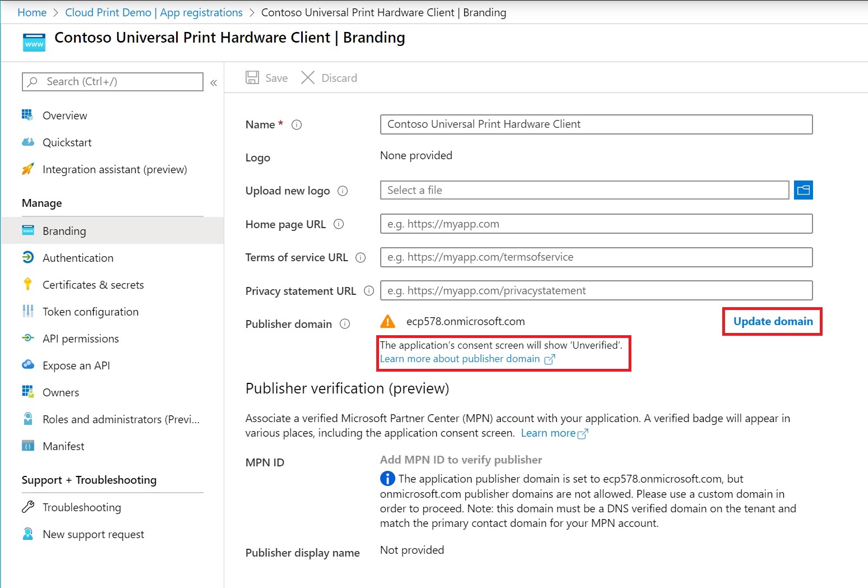This screenshot has height=588, width=868.
Task: Click the magnifier icon in the search box
Action: [33, 82]
